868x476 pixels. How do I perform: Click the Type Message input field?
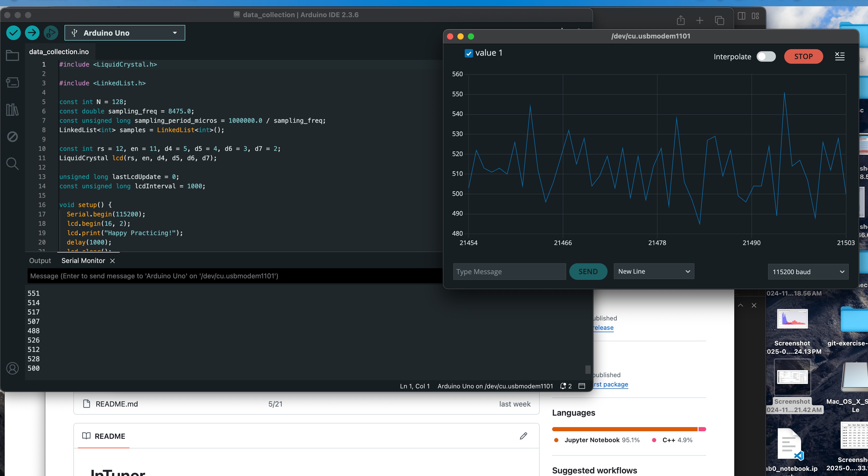tap(509, 271)
